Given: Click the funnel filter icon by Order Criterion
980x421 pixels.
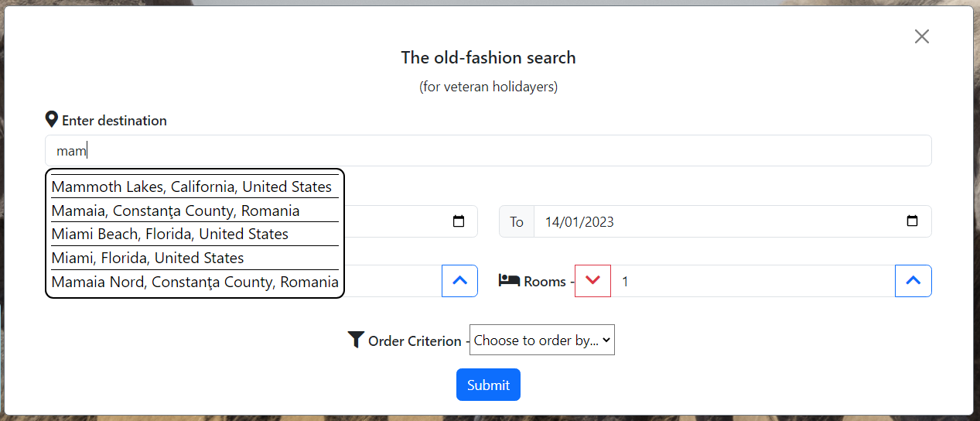Looking at the screenshot, I should tap(356, 340).
